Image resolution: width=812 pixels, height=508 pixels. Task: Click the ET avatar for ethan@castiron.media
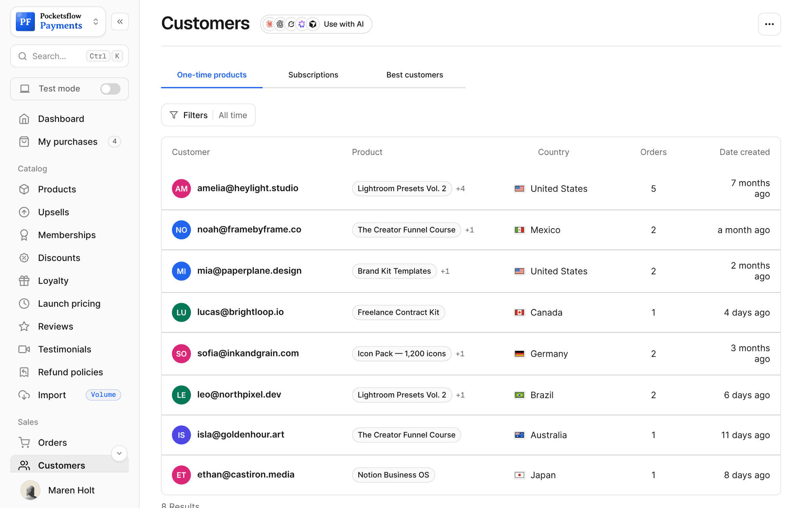point(181,475)
